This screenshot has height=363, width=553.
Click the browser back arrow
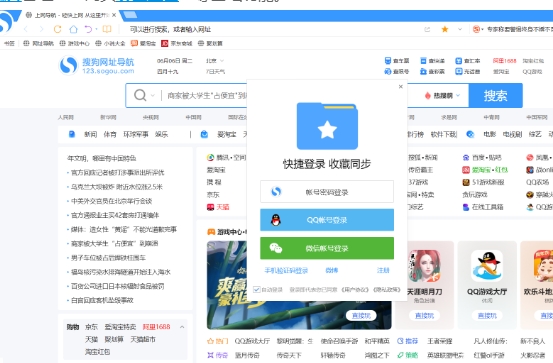[26, 29]
